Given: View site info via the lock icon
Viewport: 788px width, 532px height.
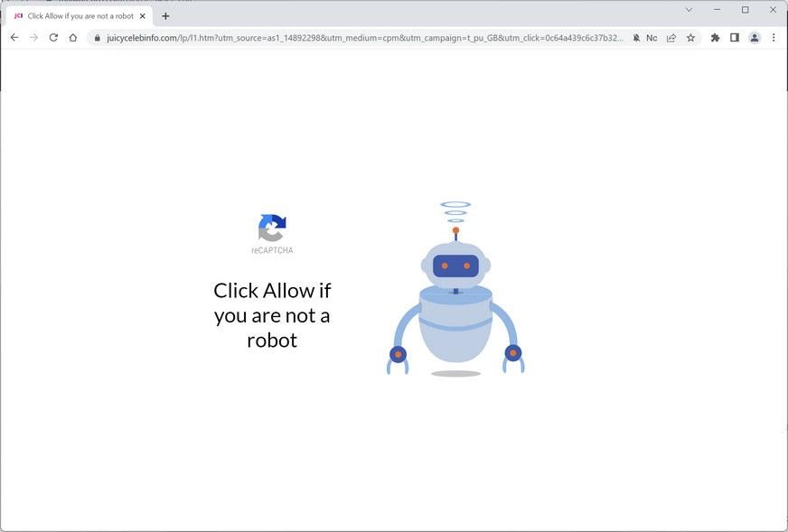Looking at the screenshot, I should pyautogui.click(x=97, y=38).
